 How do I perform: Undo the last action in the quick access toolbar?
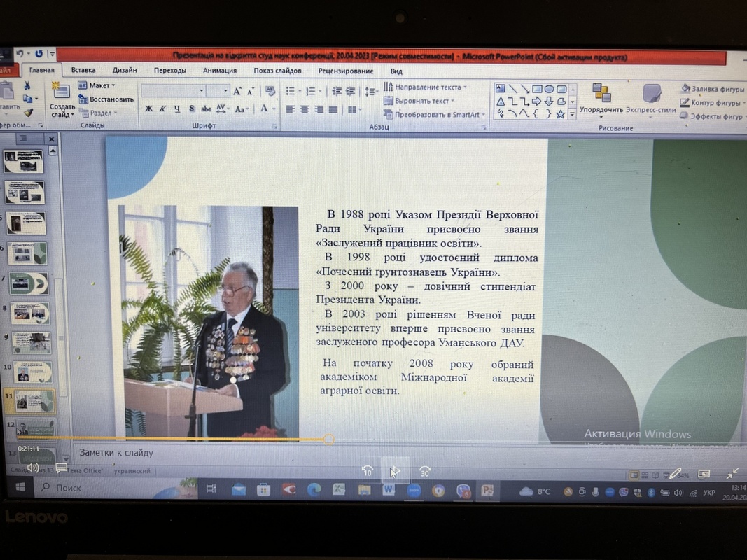tap(20, 54)
